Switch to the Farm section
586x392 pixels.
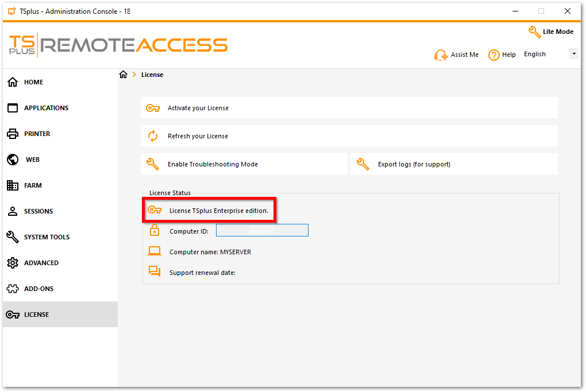(x=33, y=185)
